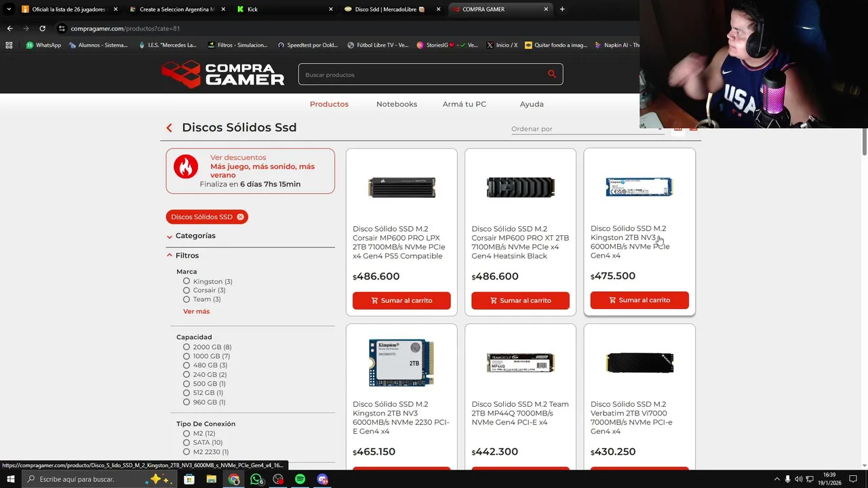Click the taskbar volume speaker icon

pyautogui.click(x=798, y=479)
